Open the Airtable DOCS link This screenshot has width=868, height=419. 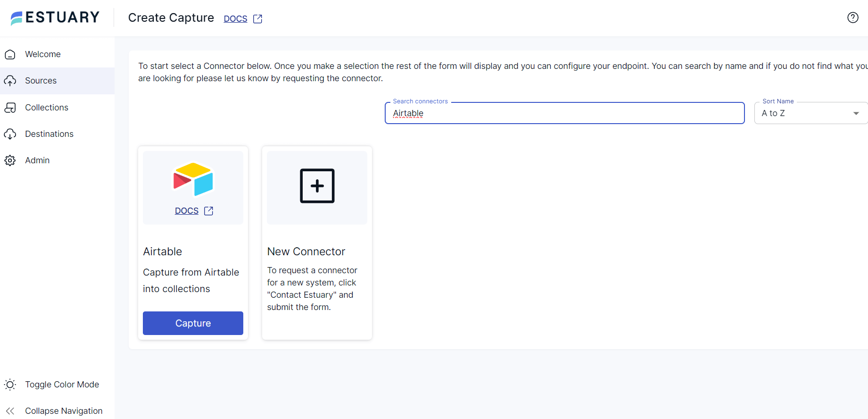pos(187,211)
